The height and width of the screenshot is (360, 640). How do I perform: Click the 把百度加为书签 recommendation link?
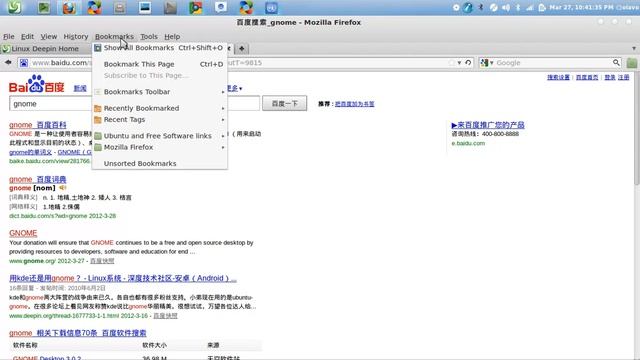point(354,104)
